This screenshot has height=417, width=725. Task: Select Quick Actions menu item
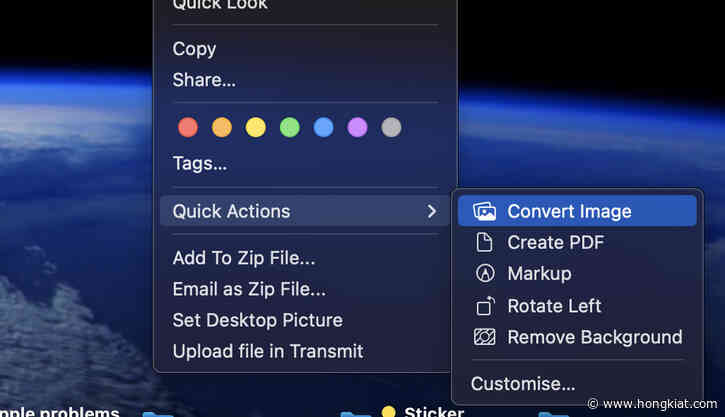(305, 211)
